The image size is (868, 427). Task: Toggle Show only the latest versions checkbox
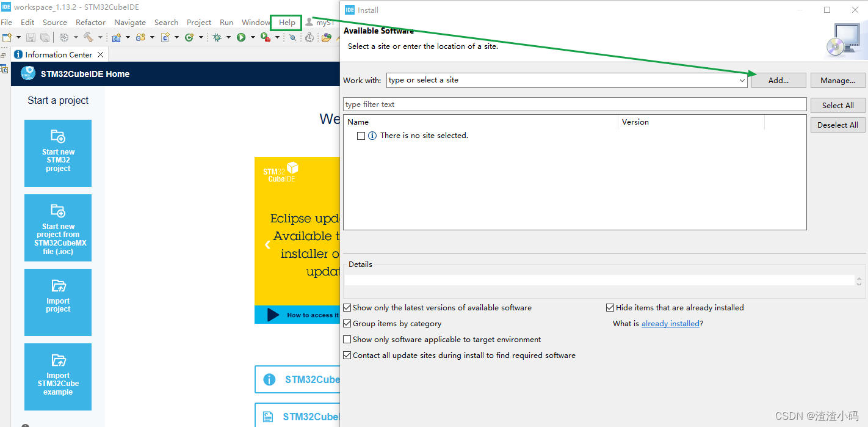347,308
